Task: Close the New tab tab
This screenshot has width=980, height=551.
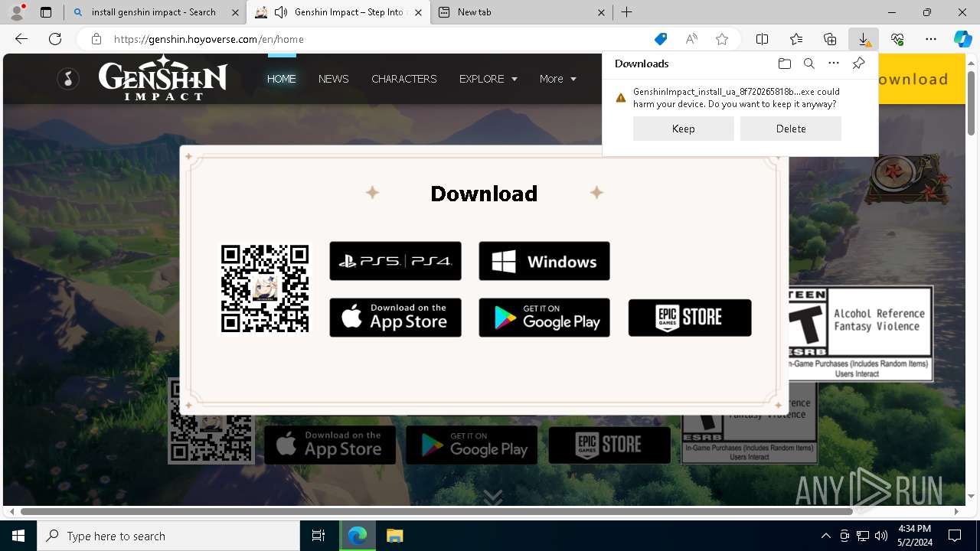Action: [602, 12]
